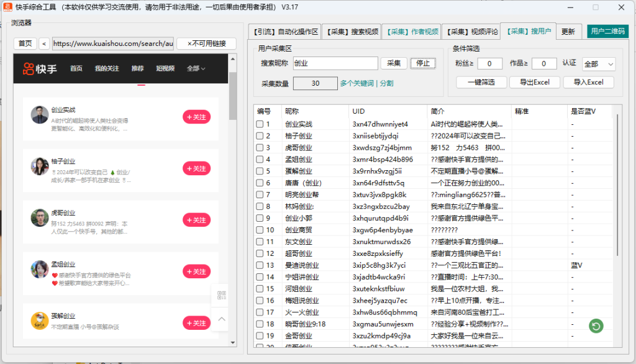The height and width of the screenshot is (364, 636).
Task: Open the 用户二维码 panel at top right
Action: [607, 30]
